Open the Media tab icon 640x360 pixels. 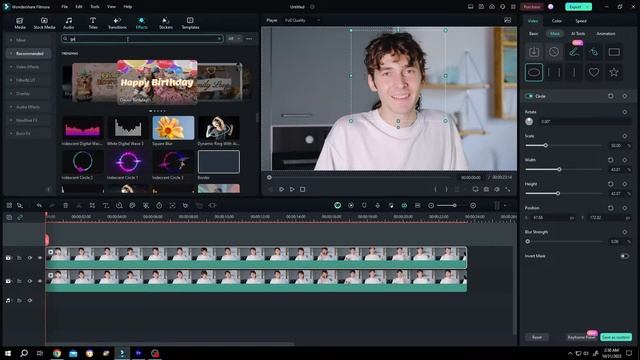tap(20, 23)
